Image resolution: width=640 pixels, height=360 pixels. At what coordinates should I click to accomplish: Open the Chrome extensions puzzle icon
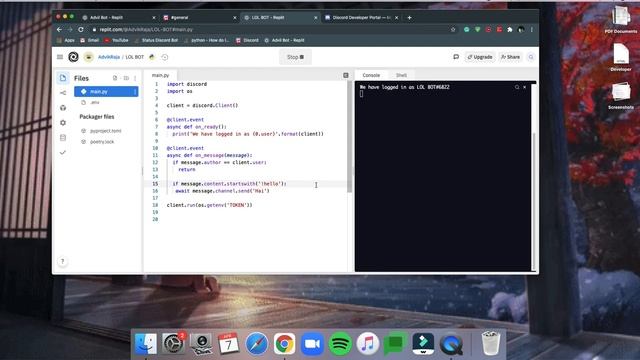[x=510, y=29]
